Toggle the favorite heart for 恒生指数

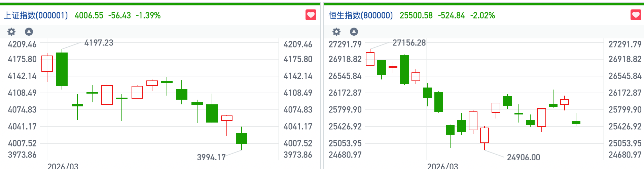pyautogui.click(x=636, y=15)
